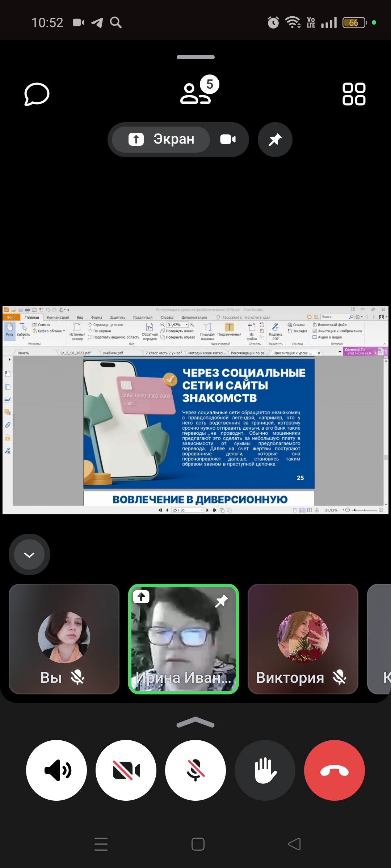Toggle Обратный порядок reflow view
Image resolution: width=391 pixels, height=868 pixels.
point(150,332)
